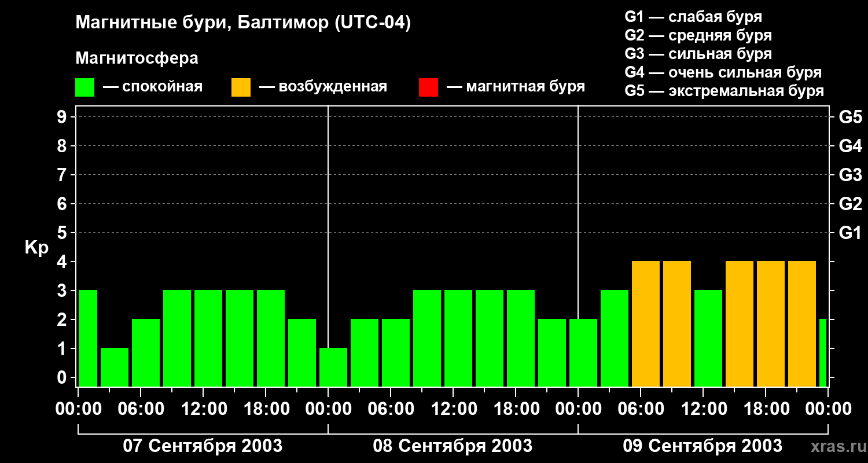Viewport: 868px width, 463px height.
Task: Click the orange bar at 15:00 on 09 September
Action: (x=740, y=324)
